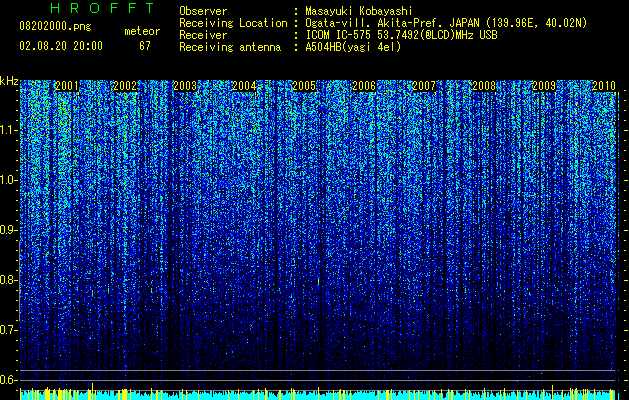Click the 2003 time marker
Image resolution: width=629 pixels, height=400 pixels.
[x=185, y=85]
